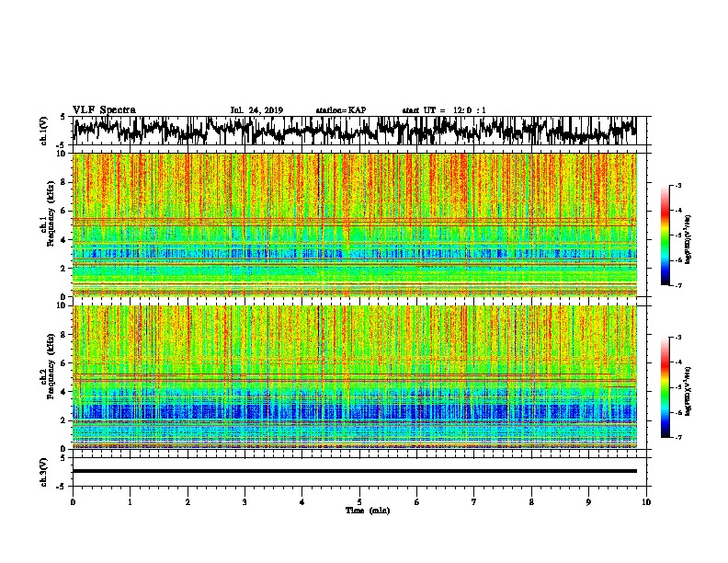Select the "start UT = 12:0 :1" text

pyautogui.click(x=444, y=110)
